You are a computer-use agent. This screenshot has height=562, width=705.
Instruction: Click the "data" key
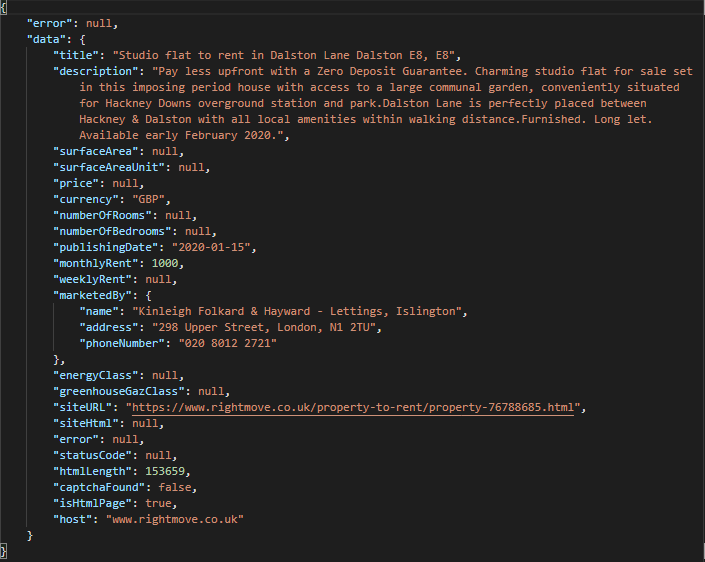point(46,40)
